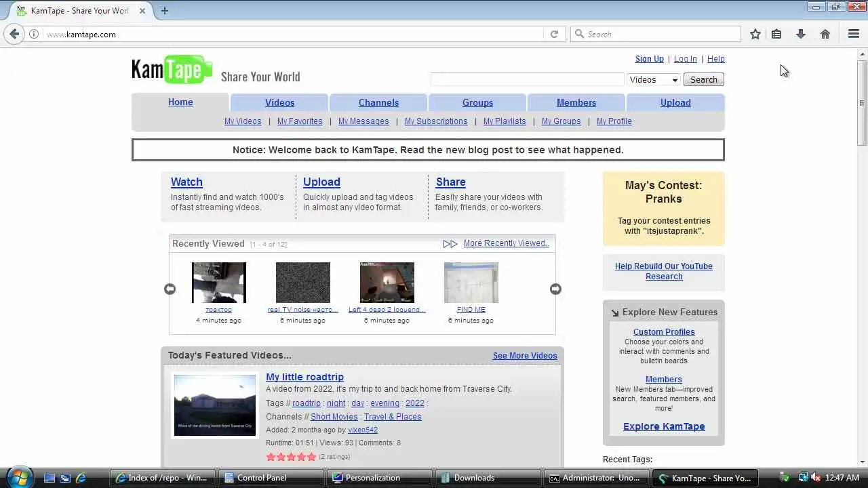Open the downloads arrow icon
Screen dimensions: 868x488
[801, 34]
